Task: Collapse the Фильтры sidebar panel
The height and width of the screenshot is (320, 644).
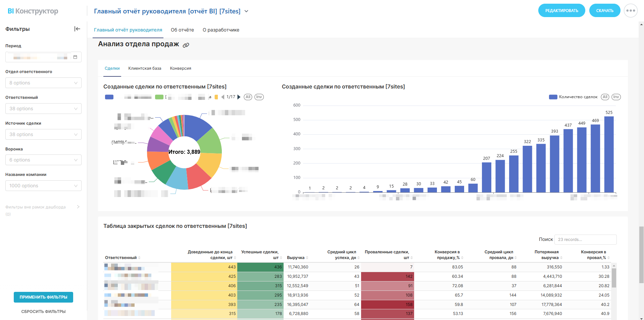Action: pos(77,29)
